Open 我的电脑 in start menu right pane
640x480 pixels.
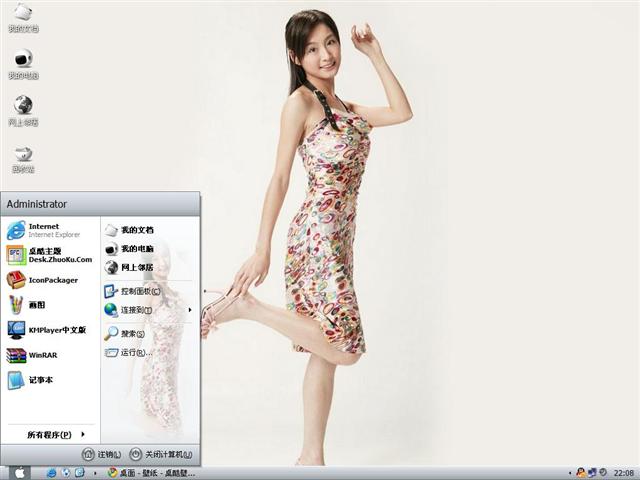click(x=129, y=249)
